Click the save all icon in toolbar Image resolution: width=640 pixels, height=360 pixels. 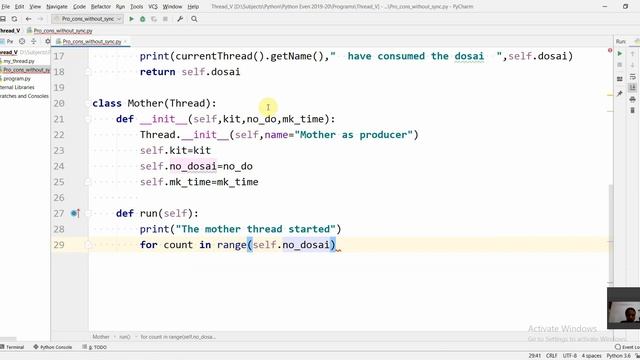click(2, 19)
